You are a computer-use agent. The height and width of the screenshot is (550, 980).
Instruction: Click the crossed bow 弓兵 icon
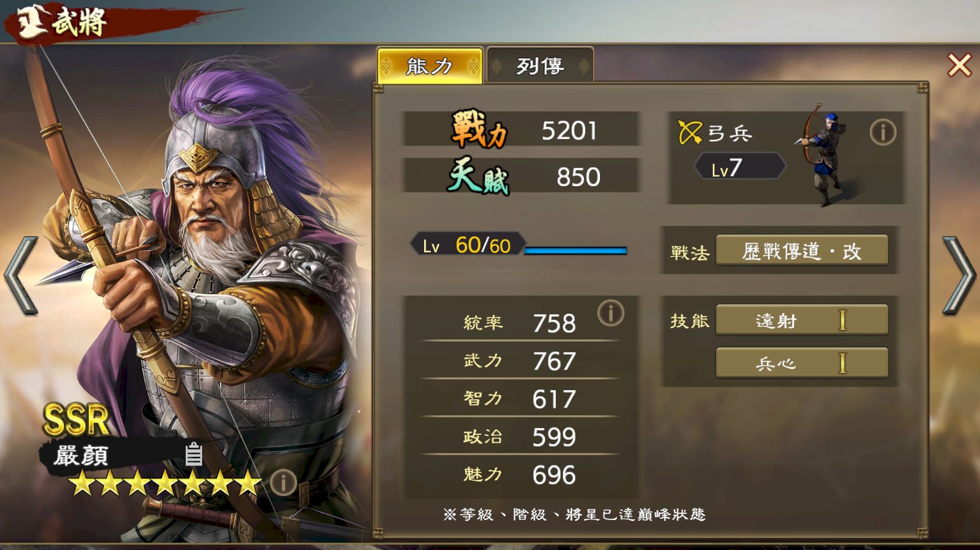pyautogui.click(x=689, y=132)
